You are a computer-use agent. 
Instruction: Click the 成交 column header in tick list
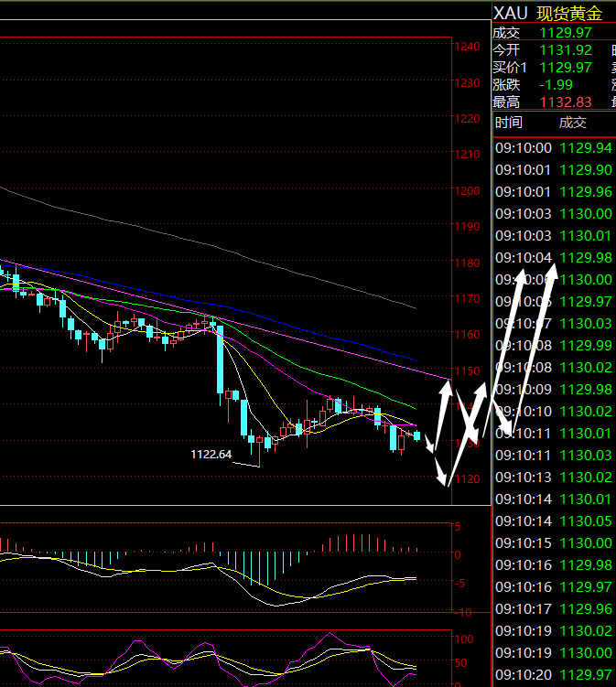pyautogui.click(x=573, y=123)
